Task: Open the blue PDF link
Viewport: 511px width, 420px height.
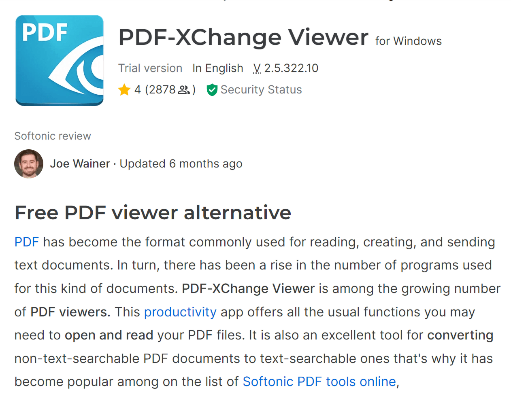Action: point(27,242)
